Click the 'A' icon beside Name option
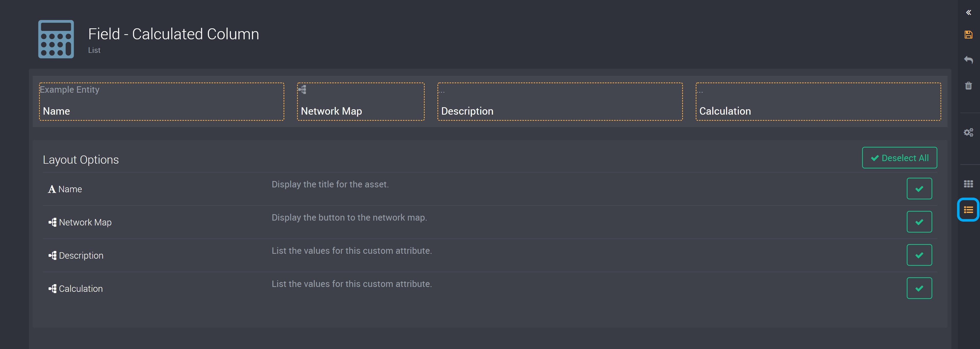The image size is (980, 349). tap(52, 189)
